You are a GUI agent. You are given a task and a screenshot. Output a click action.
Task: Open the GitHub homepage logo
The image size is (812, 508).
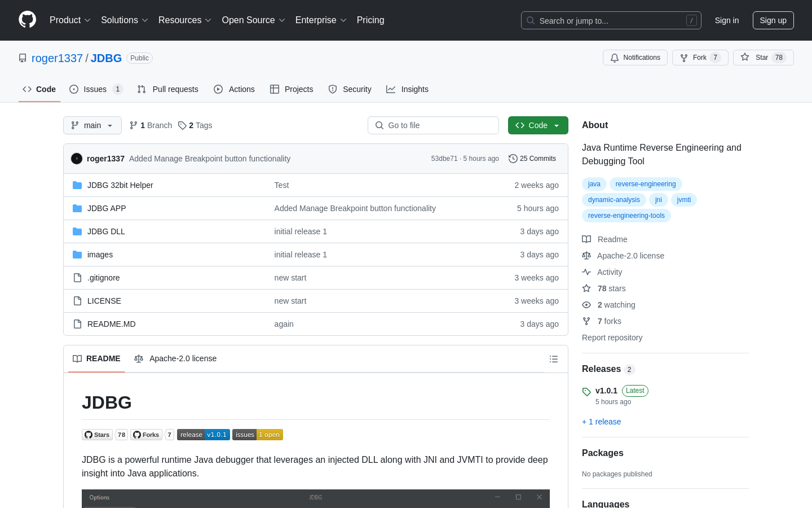pyautogui.click(x=27, y=20)
